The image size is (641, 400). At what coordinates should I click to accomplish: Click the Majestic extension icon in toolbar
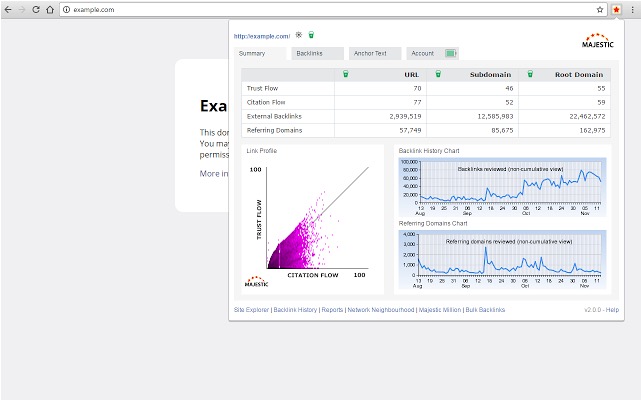(616, 9)
